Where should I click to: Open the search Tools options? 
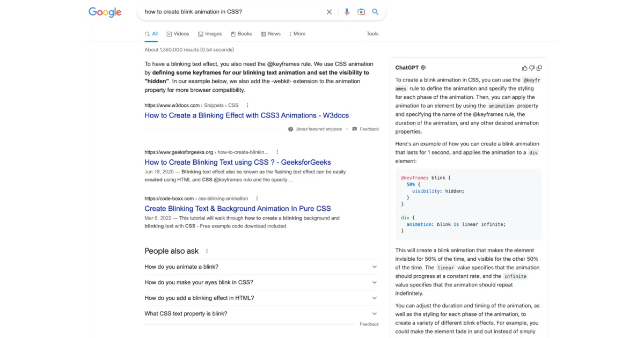(372, 34)
